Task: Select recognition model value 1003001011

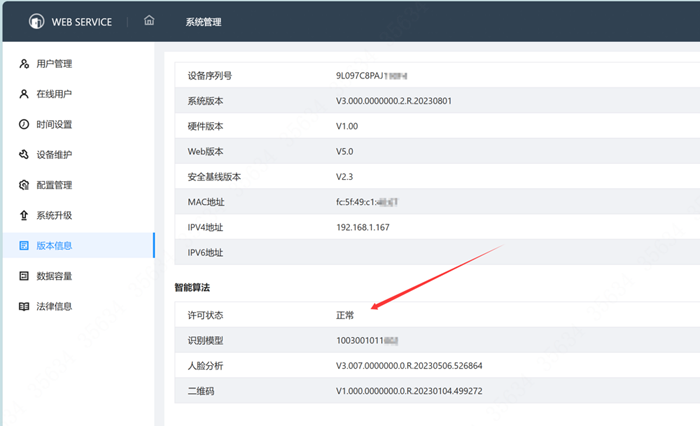Action: [367, 341]
